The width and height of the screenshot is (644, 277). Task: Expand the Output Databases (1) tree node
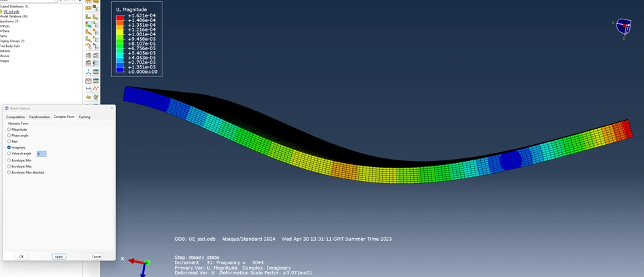click(14, 7)
